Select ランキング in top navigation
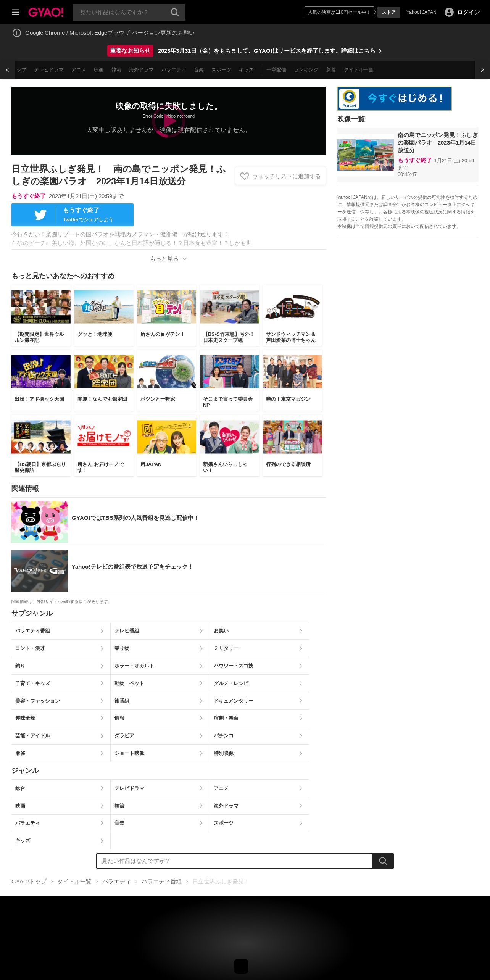 tap(306, 70)
